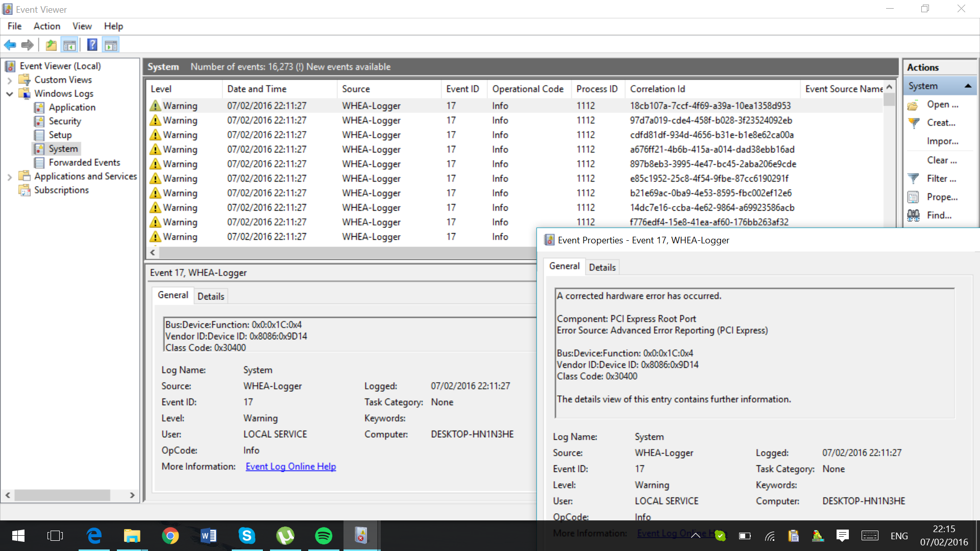Image resolution: width=980 pixels, height=551 pixels.
Task: Expand the Custom Views tree node
Action: point(10,80)
